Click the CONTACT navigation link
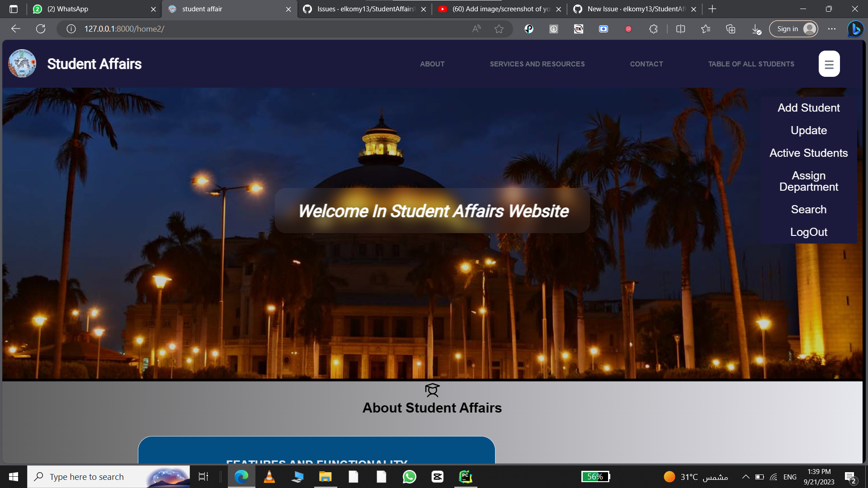The height and width of the screenshot is (488, 868). click(646, 64)
